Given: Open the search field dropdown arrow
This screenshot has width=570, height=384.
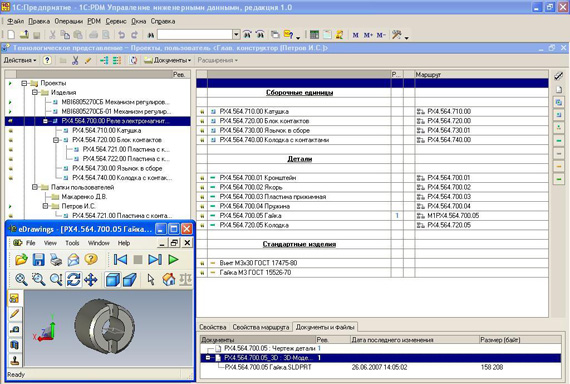Looking at the screenshot, I should [x=236, y=35].
